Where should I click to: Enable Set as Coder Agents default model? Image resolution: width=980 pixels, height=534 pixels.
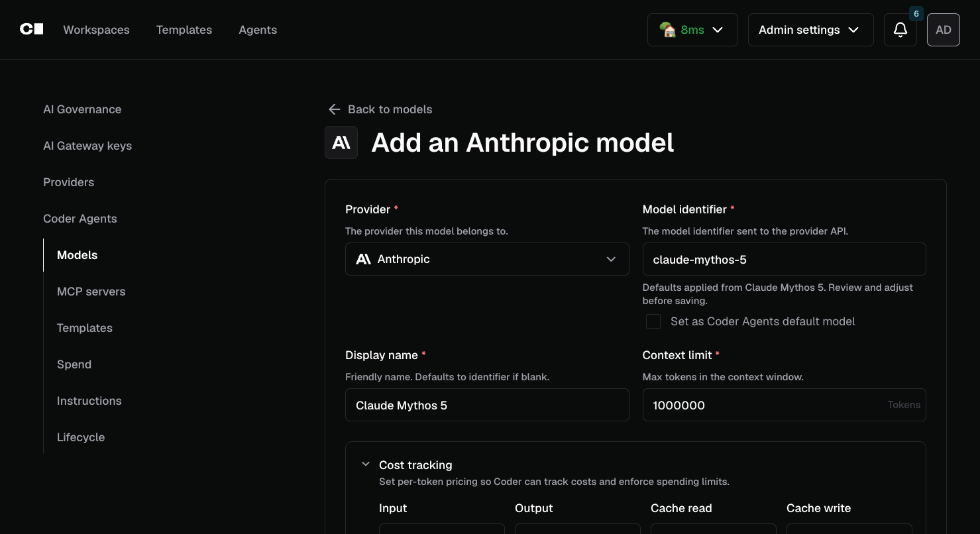[x=653, y=321]
